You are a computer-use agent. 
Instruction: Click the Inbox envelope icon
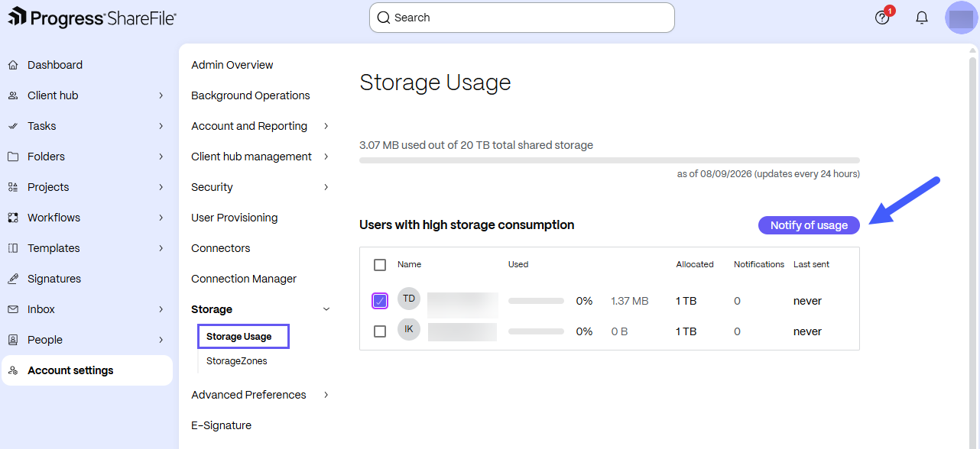pos(13,309)
